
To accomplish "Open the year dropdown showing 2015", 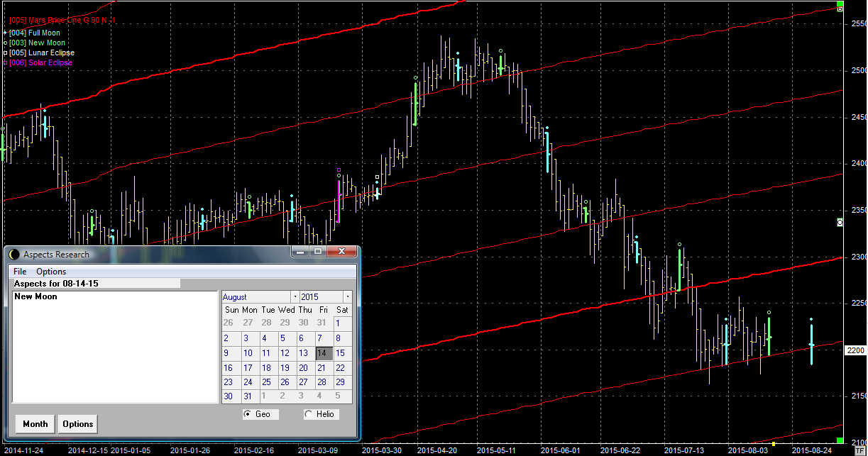I will coord(348,297).
